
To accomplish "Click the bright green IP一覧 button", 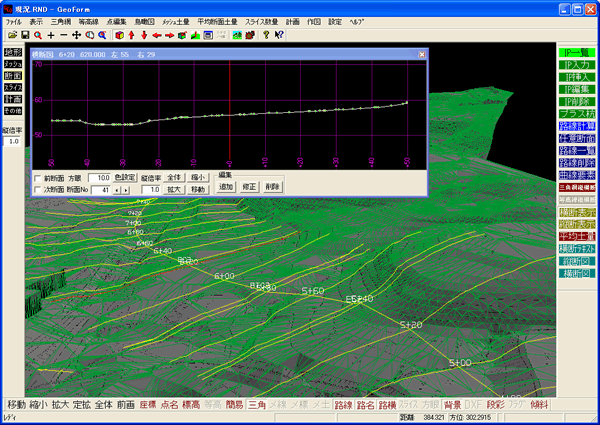I will coord(577,52).
